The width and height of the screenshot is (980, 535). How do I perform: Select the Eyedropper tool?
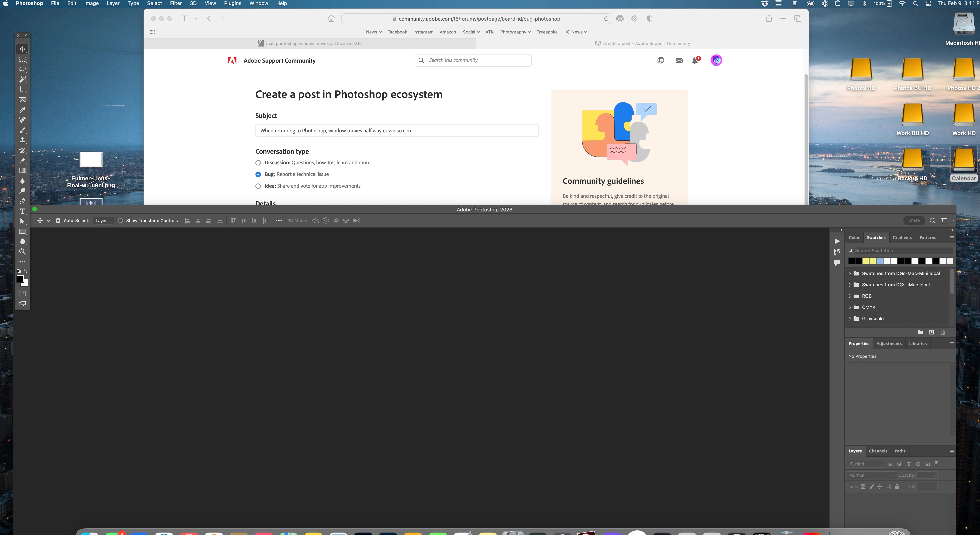[22, 110]
